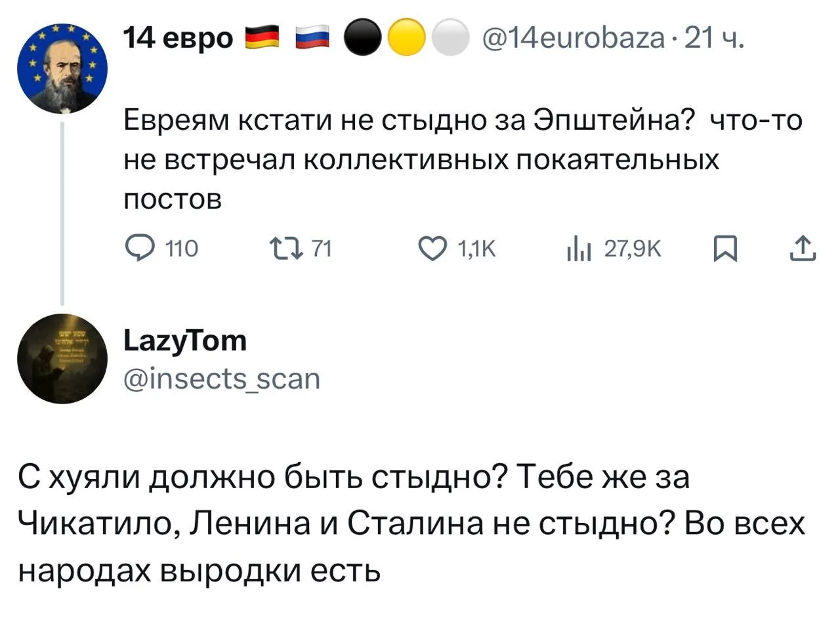Open the @insects_scan handle

tap(222, 379)
